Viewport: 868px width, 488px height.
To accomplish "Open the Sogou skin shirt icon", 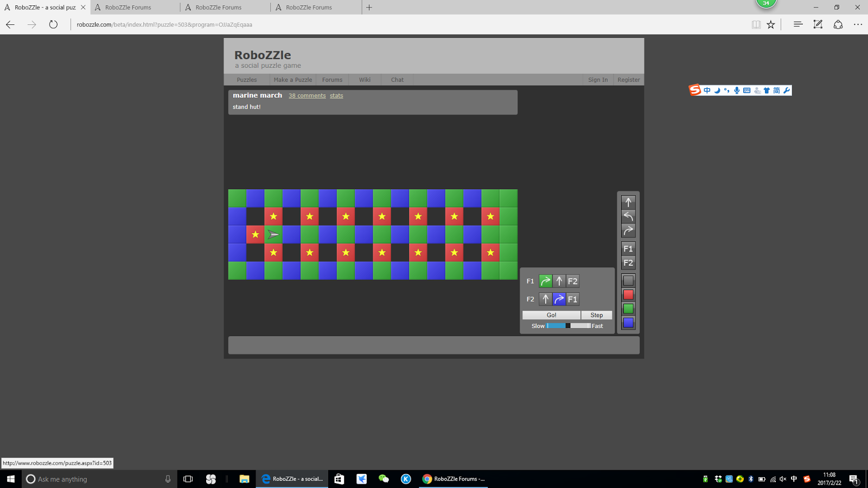I will pos(767,91).
